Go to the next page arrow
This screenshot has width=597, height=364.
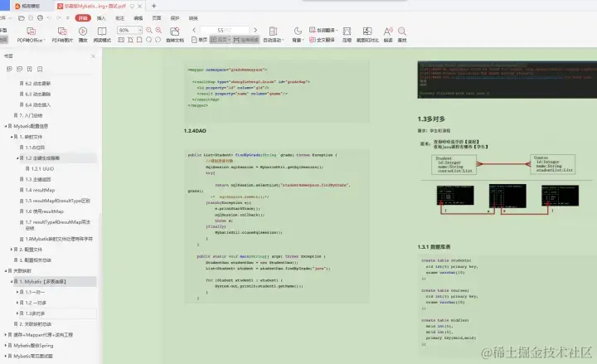[x=255, y=30]
